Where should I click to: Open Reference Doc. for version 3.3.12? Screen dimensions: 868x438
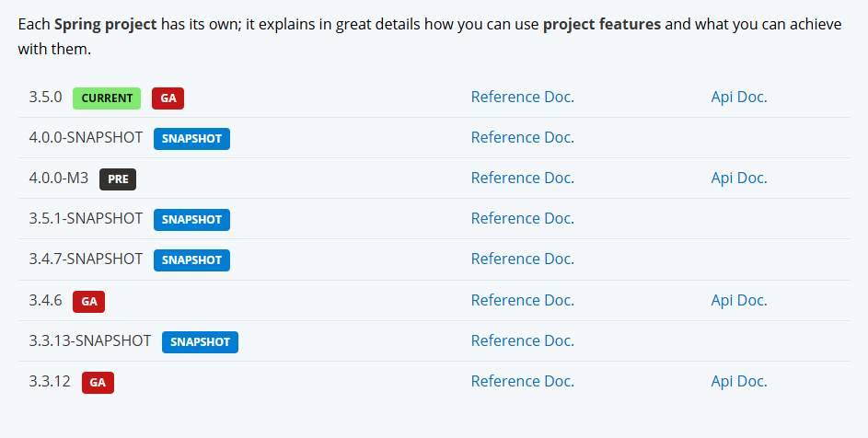tap(522, 381)
